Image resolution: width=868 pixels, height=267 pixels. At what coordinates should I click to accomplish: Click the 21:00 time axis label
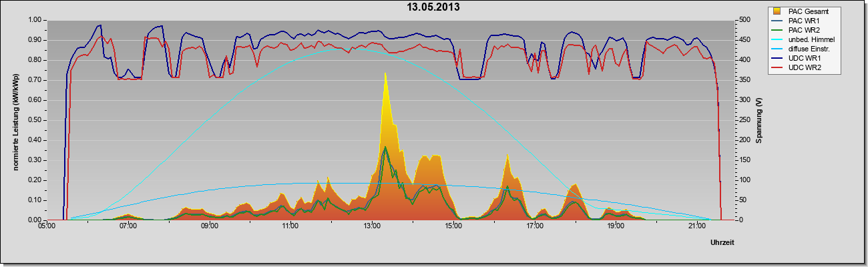(697, 227)
